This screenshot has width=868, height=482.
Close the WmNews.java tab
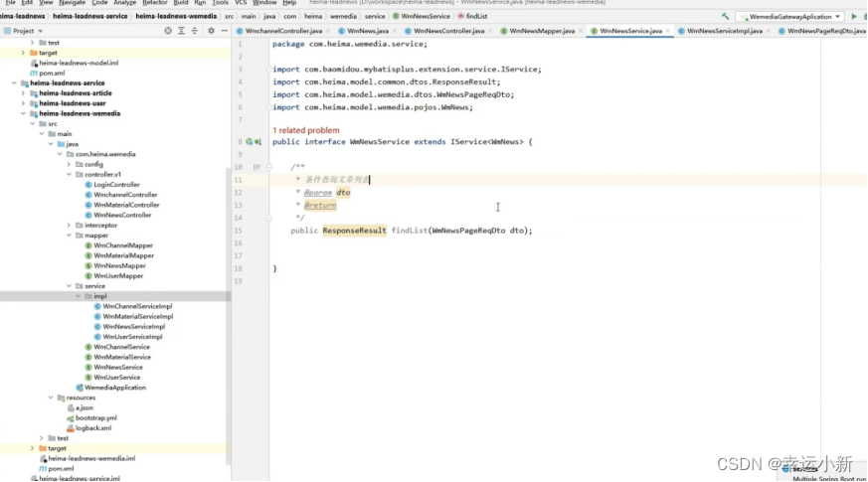[394, 31]
